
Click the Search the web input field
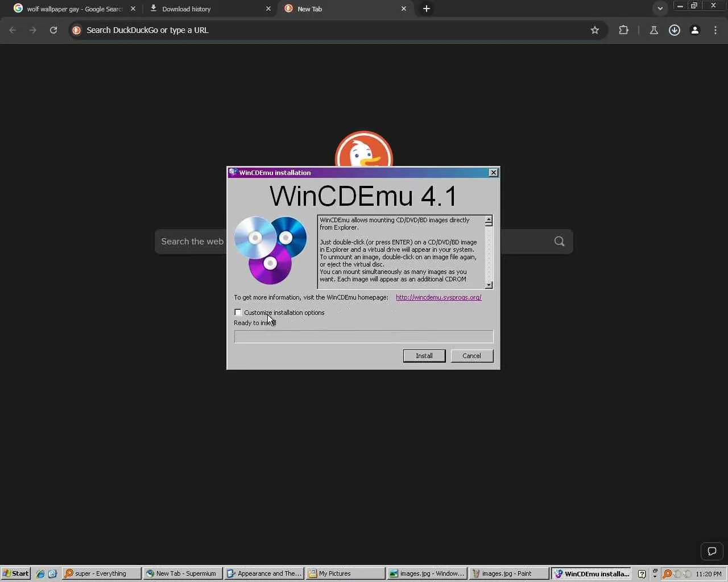tap(364, 242)
